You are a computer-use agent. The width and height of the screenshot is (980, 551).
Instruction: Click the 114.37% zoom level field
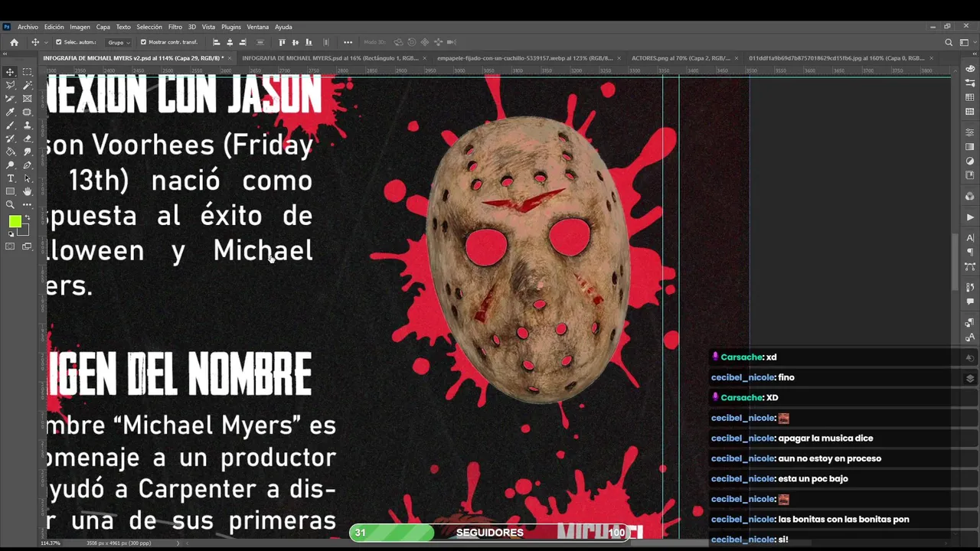[51, 543]
